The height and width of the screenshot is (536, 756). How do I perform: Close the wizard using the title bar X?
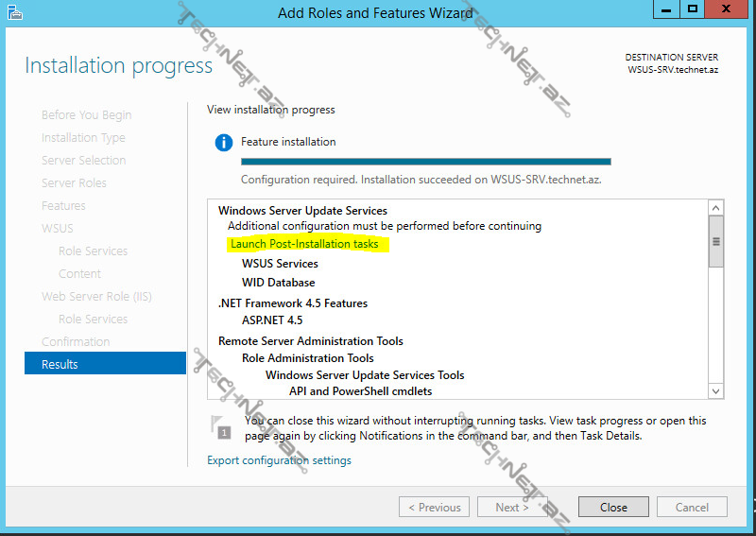pos(726,9)
